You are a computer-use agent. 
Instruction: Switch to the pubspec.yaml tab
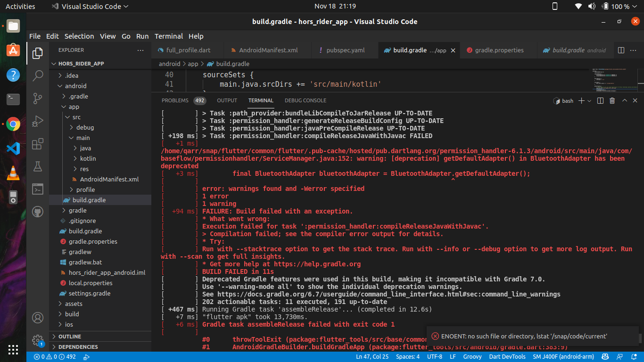tap(345, 50)
